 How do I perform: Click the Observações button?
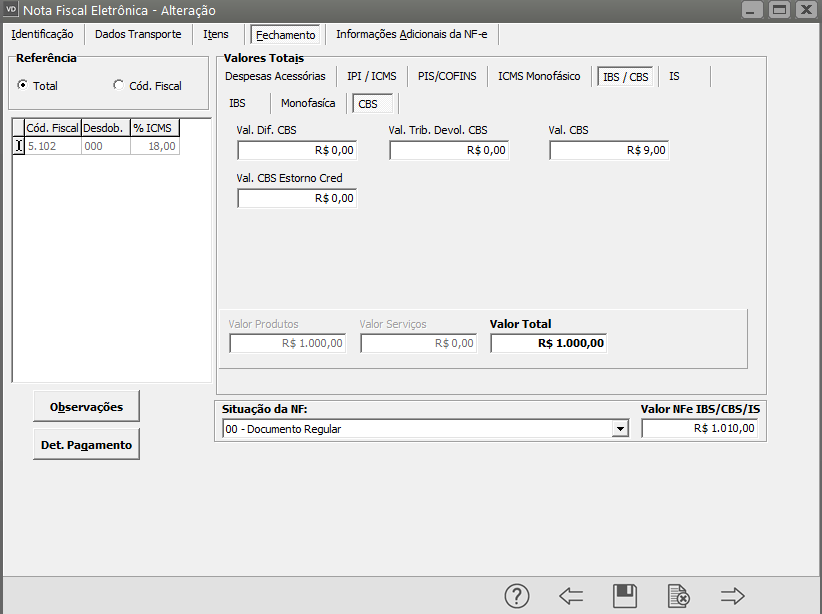tap(86, 407)
